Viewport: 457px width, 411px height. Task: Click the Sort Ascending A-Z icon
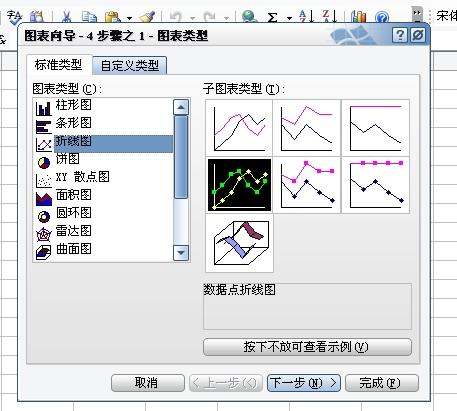pyautogui.click(x=306, y=16)
